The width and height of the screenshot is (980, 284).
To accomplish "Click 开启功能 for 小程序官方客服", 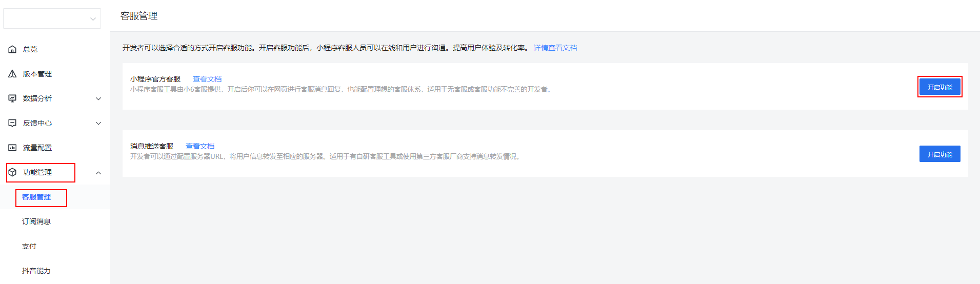I will point(939,87).
